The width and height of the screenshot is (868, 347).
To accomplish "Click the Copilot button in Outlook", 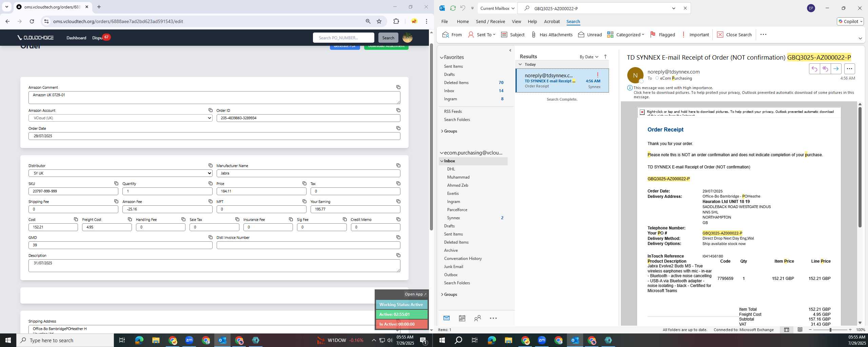I will click(x=850, y=21).
